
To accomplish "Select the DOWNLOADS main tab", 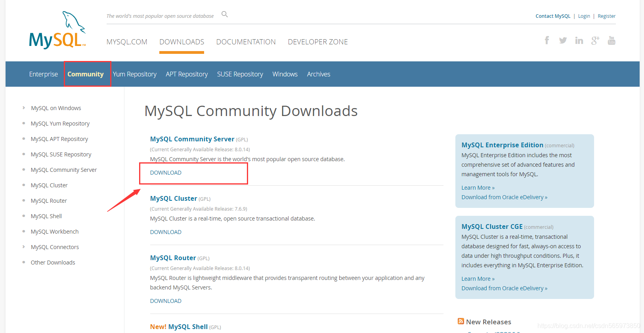I will tap(182, 42).
